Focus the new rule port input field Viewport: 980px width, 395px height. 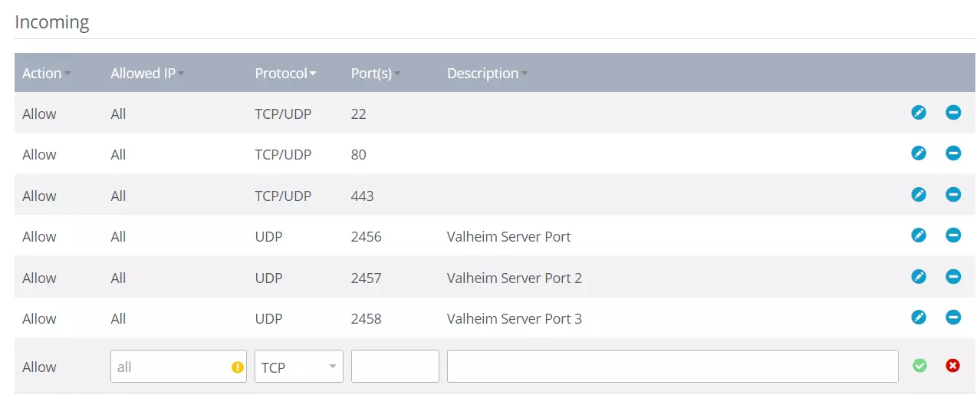395,367
